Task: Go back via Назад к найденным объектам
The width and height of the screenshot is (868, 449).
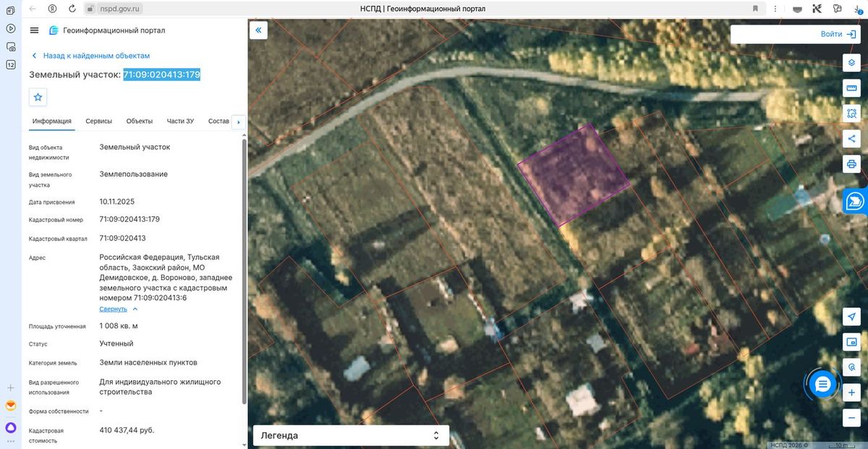Action: tap(90, 56)
